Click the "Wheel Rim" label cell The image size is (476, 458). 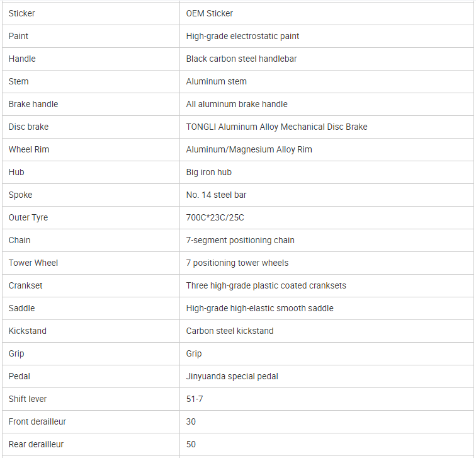coord(29,149)
